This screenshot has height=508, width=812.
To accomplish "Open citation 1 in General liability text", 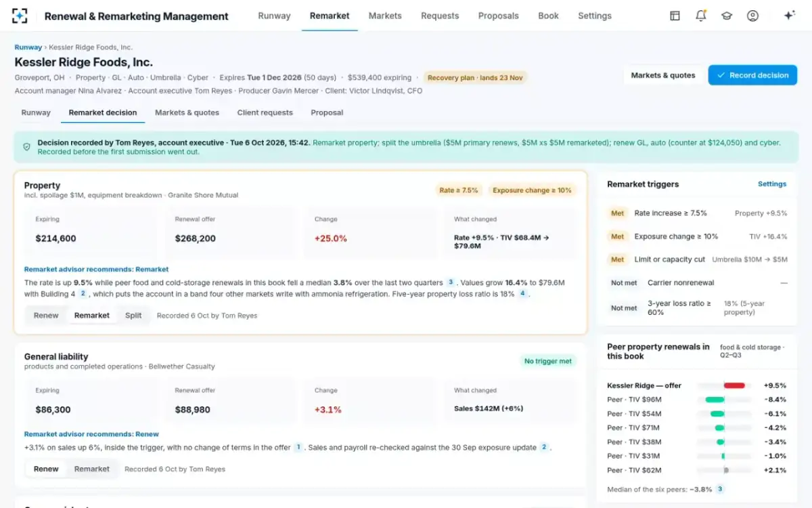I will click(298, 447).
